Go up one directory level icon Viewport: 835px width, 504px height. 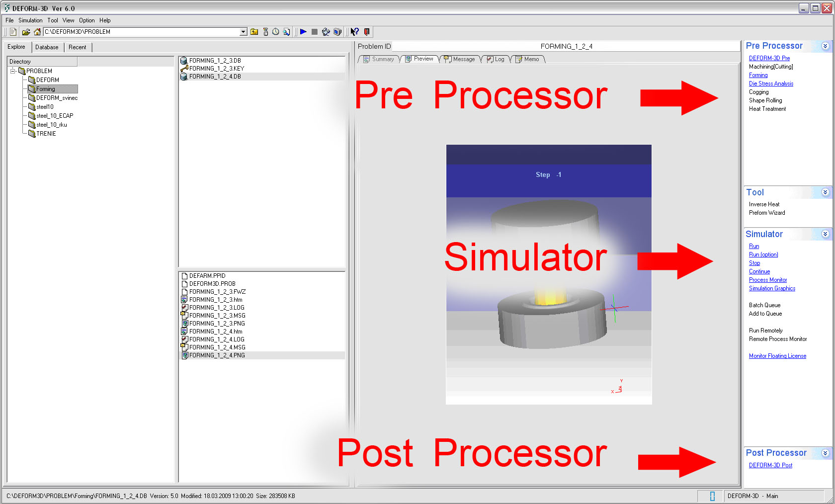pos(254,32)
